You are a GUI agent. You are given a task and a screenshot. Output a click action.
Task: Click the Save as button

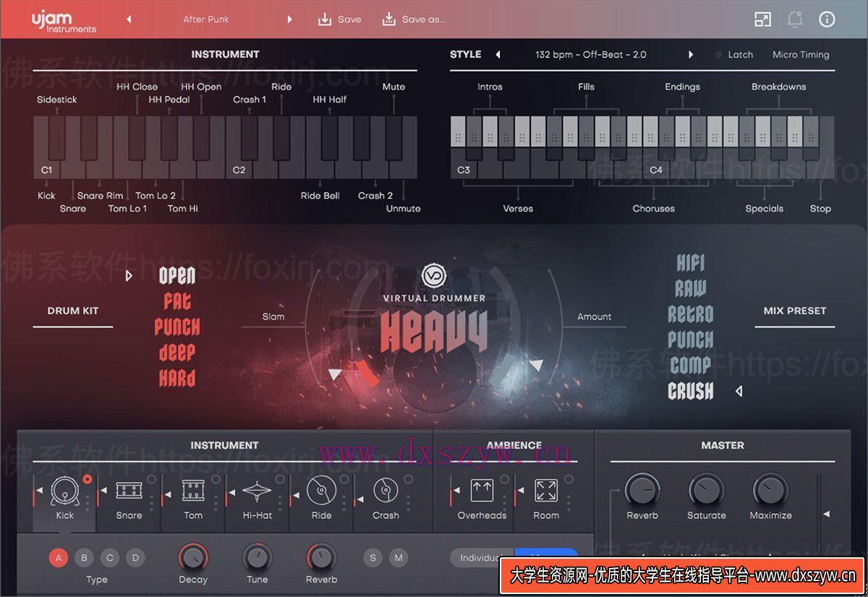(412, 20)
